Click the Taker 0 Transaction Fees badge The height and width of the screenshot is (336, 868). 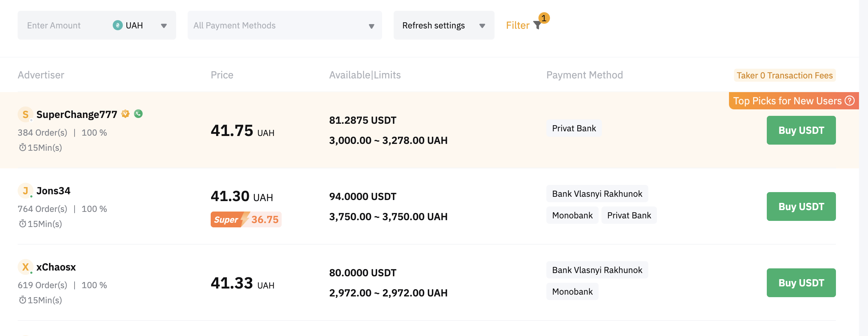(784, 75)
